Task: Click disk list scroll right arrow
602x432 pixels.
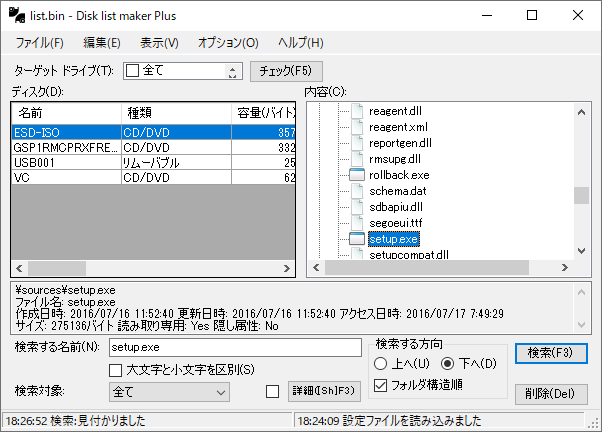Action: coord(287,268)
